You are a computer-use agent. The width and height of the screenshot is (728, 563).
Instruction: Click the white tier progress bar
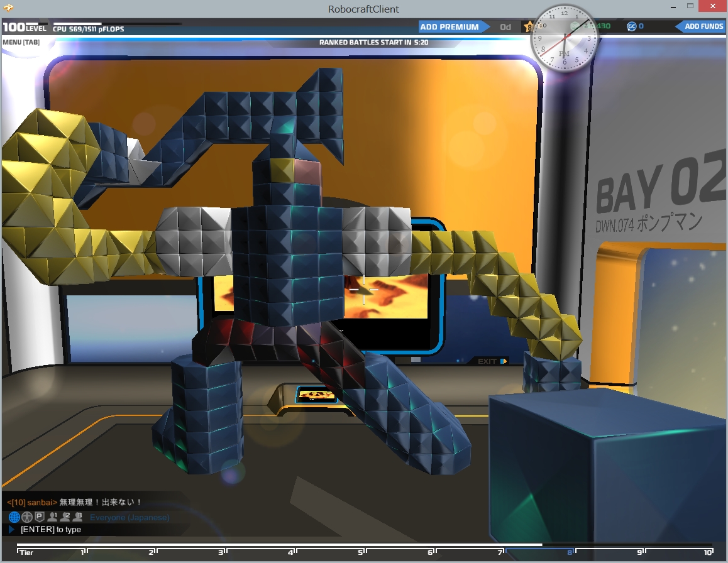(280, 544)
